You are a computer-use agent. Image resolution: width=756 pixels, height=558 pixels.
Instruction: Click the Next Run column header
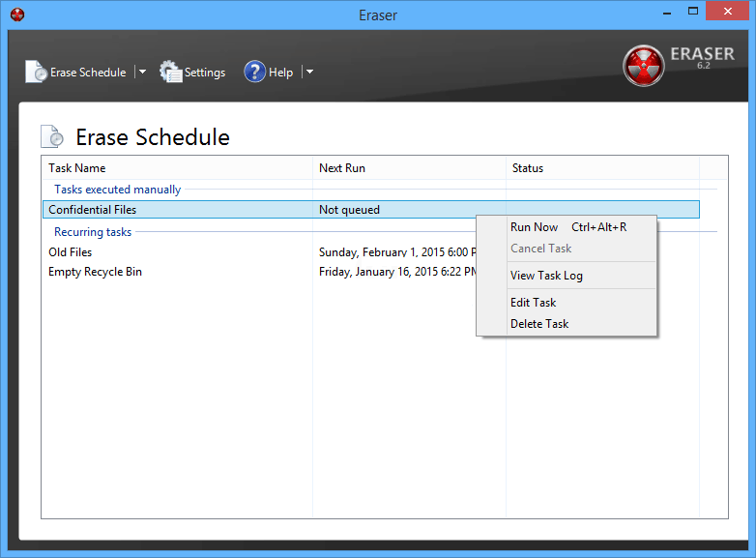pos(342,168)
